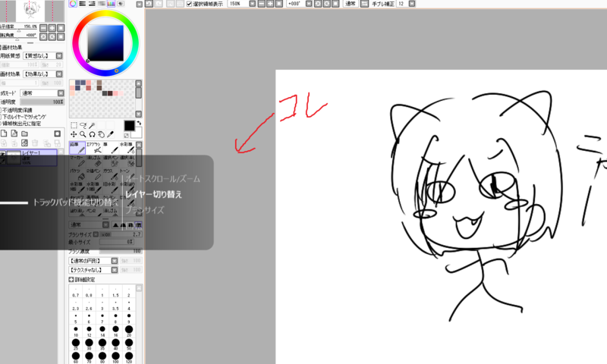Zoom in in navigator panel
Viewport: 607px width, 364px height.
pyautogui.click(x=52, y=28)
